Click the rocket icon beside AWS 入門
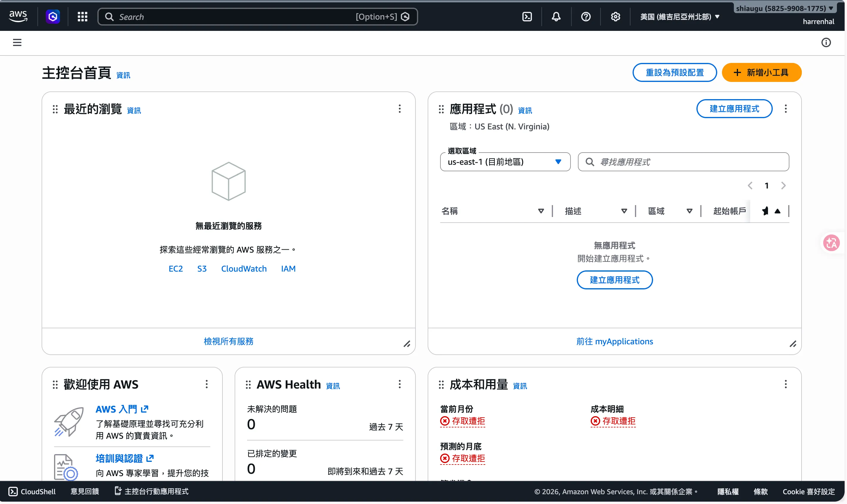 (x=69, y=421)
